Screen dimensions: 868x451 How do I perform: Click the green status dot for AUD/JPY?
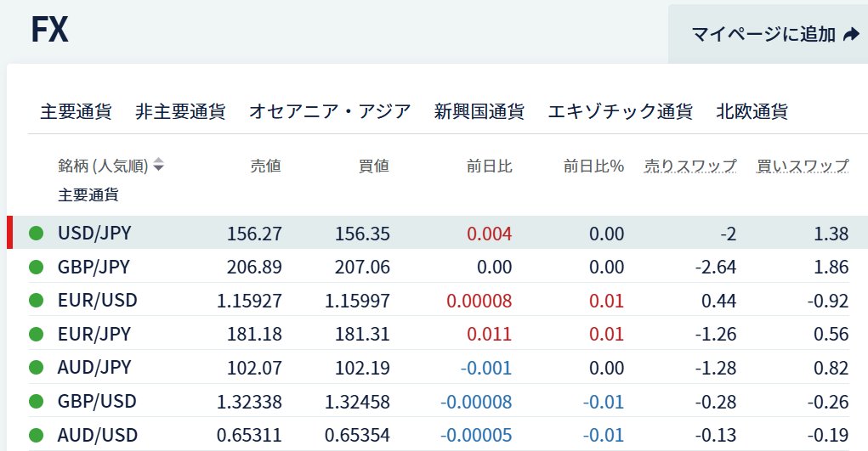point(36,368)
